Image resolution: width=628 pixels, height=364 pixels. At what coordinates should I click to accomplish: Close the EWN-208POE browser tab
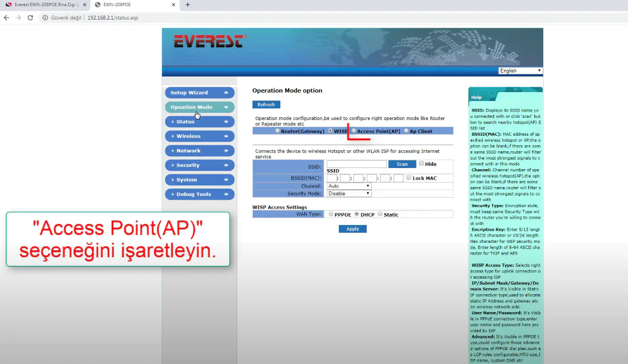tap(173, 4)
